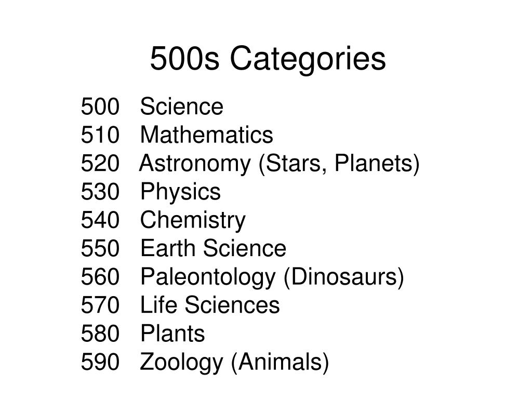The width and height of the screenshot is (532, 399).
Task: Click the 500s Categories title
Action: click(268, 59)
